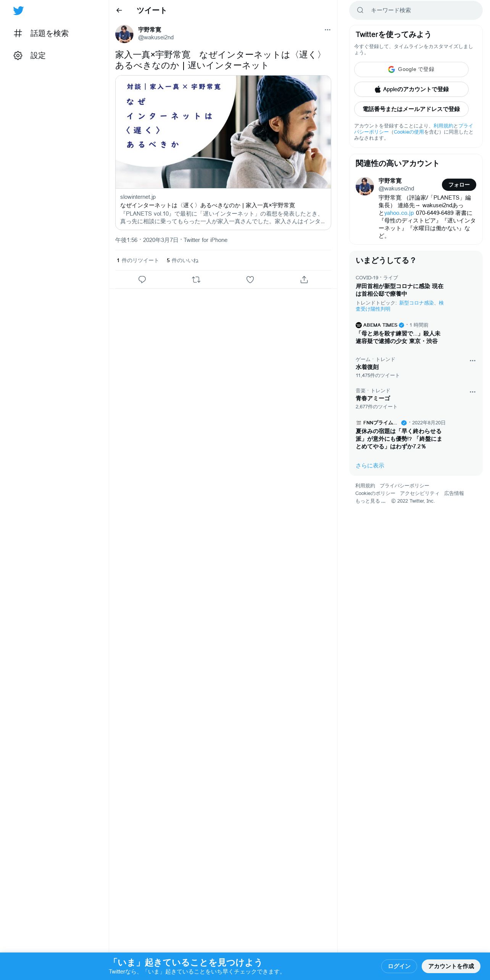The image size is (490, 980).
Task: Open footer Cookieのポリシー link
Action: pos(375,493)
